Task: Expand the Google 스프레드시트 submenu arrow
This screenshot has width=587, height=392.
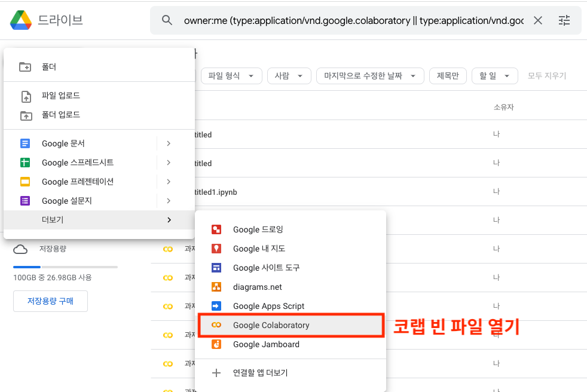Action: (169, 163)
